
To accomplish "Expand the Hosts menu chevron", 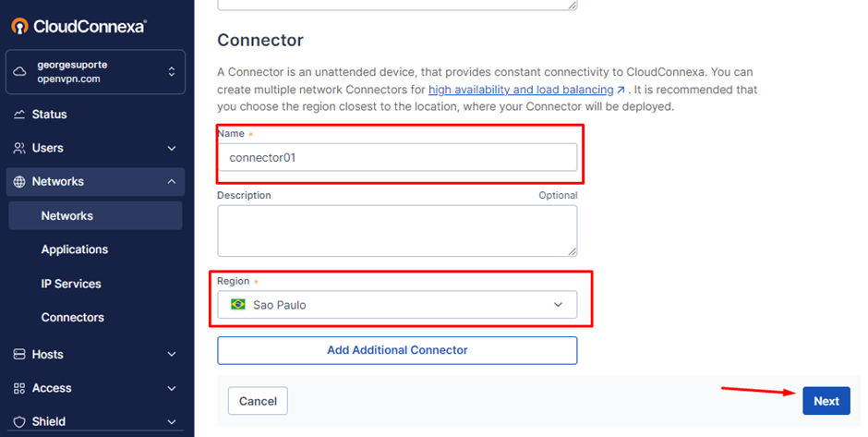I will tap(172, 355).
